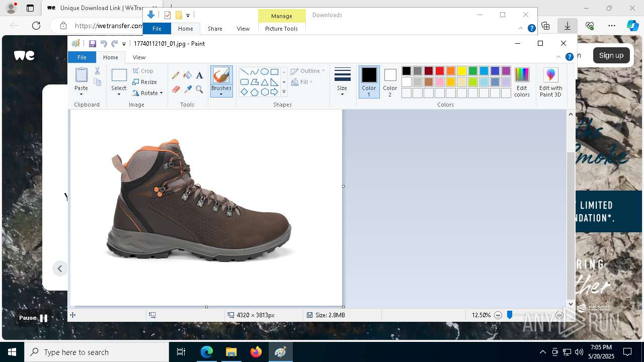
Task: Open the Paint File menu
Action: [82, 57]
